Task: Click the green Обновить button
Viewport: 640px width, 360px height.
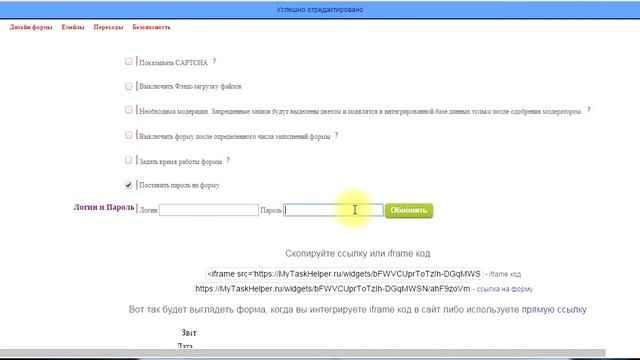Action: coord(409,211)
